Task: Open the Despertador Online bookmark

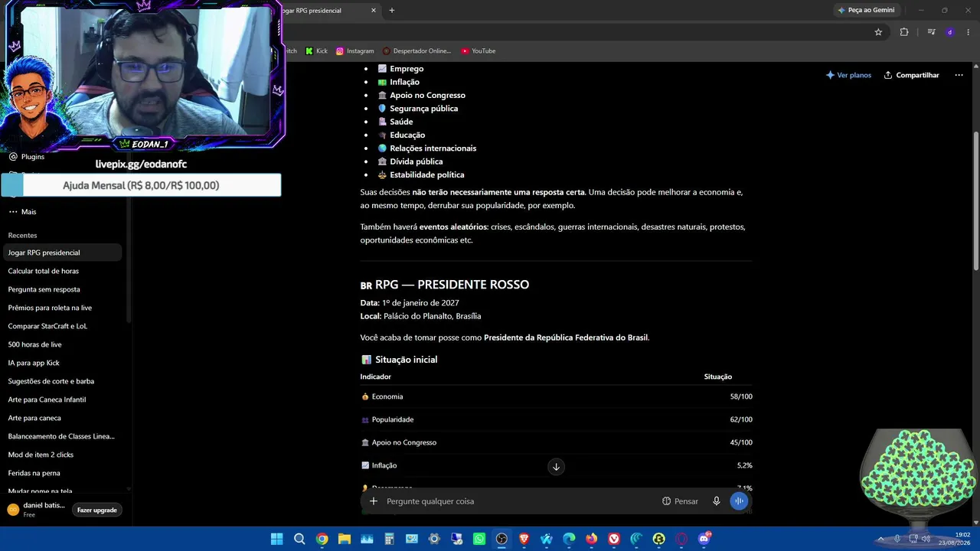Action: pos(416,51)
